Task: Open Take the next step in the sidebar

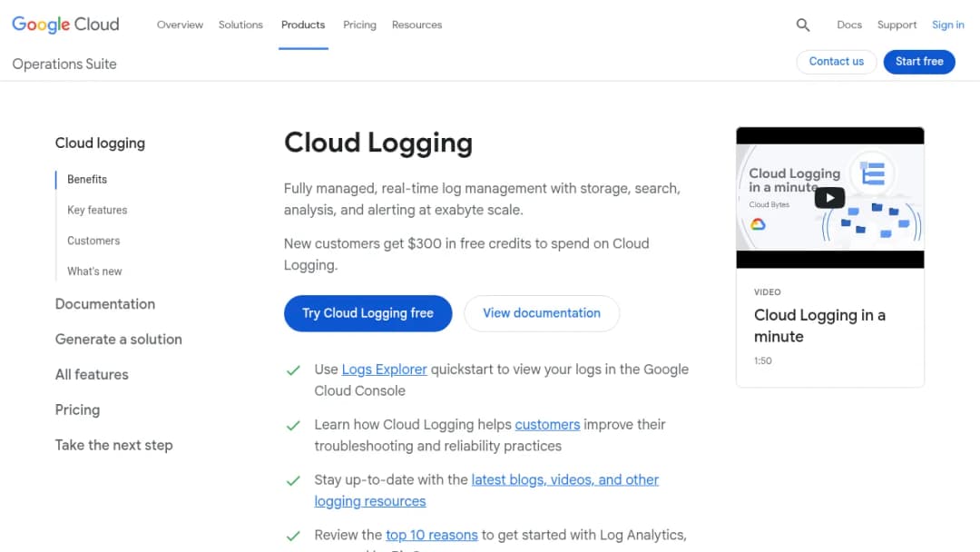Action: 113,445
